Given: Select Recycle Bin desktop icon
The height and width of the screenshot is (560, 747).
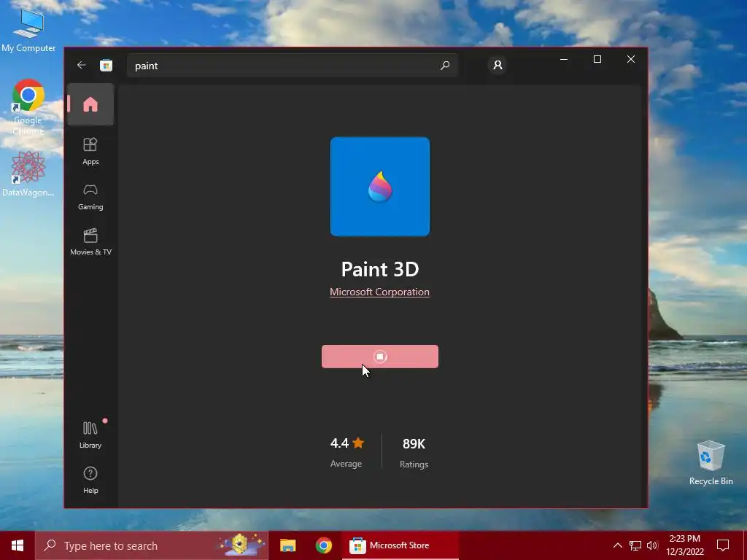Looking at the screenshot, I should [711, 462].
